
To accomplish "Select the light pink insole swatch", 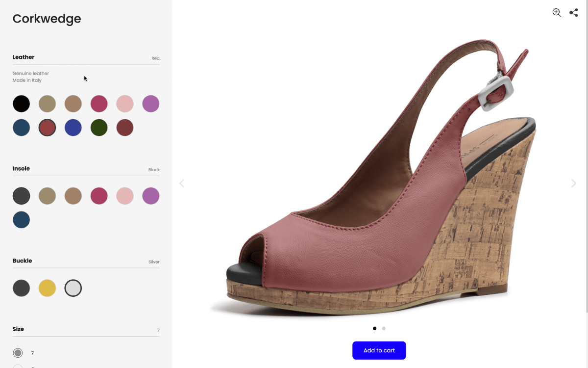I will pyautogui.click(x=125, y=196).
